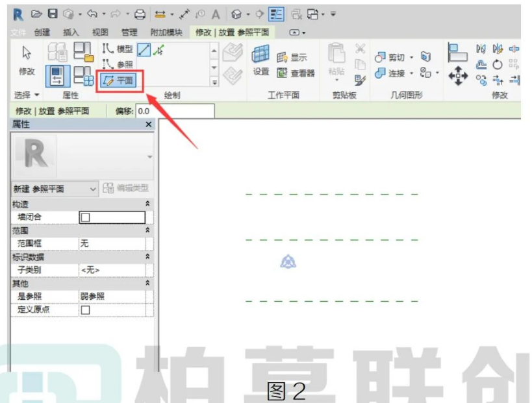Activate the reference Plane tool
This screenshot has height=403, width=532.
pyautogui.click(x=118, y=80)
